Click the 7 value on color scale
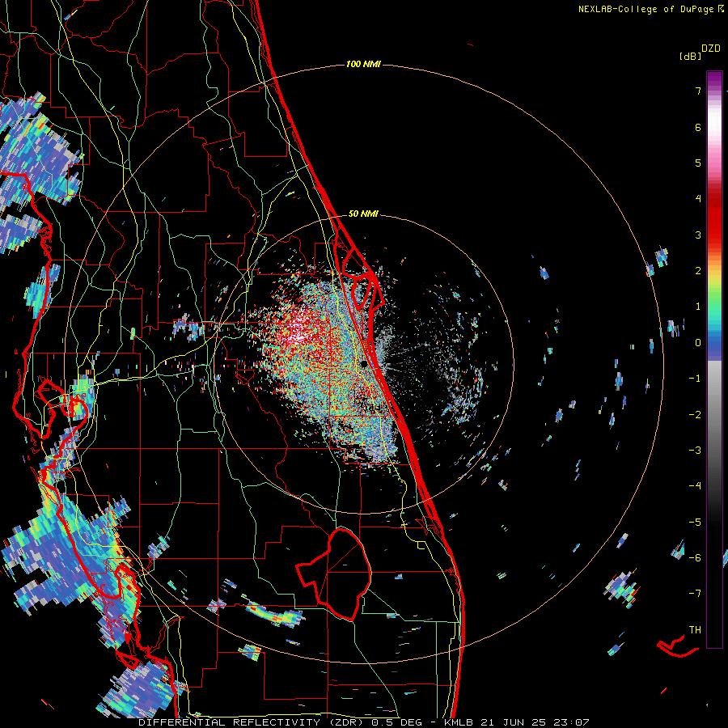The height and width of the screenshot is (728, 728). point(698,91)
